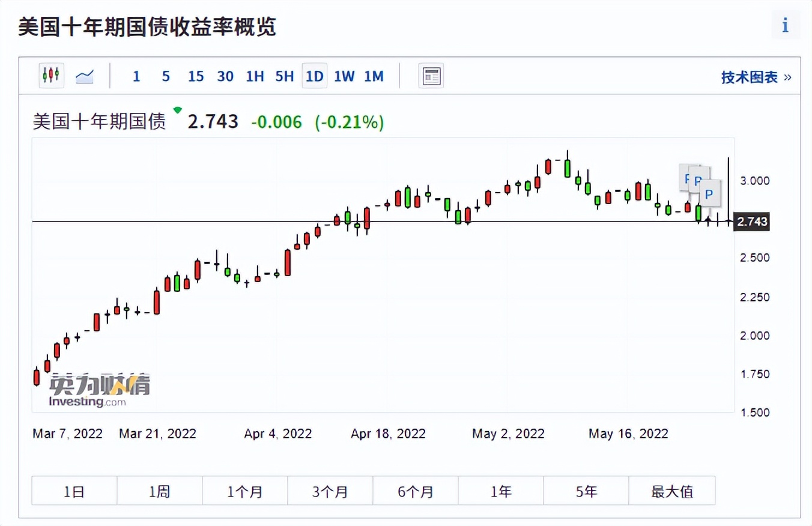Select the candlestick chart type icon
Screen dimensions: 812x526
coord(51,76)
